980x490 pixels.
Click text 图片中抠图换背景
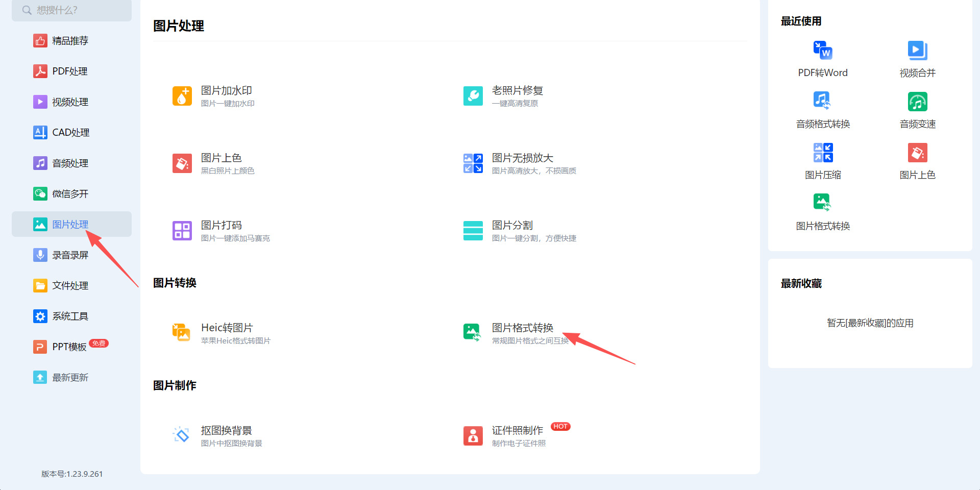point(232,444)
